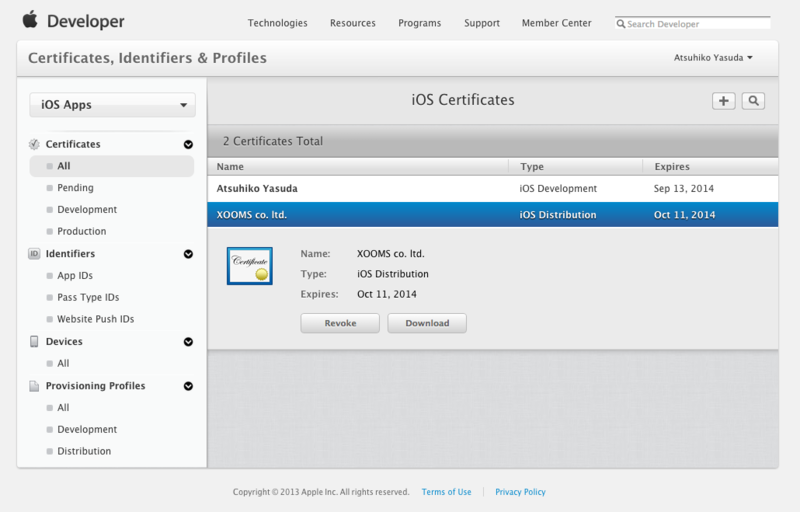Click the Sep 13, 2014 expiry cell
The image size is (800, 512).
(x=684, y=189)
